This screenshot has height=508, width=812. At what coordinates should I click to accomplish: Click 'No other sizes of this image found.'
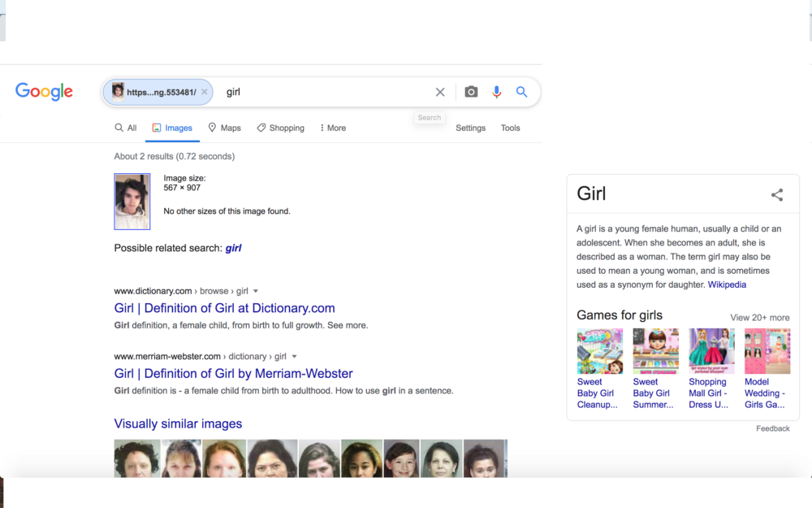tap(227, 211)
